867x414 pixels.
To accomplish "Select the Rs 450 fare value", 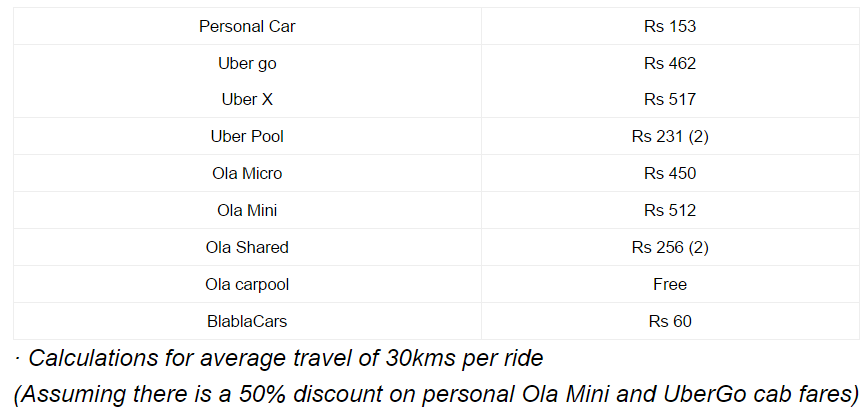I will click(670, 173).
